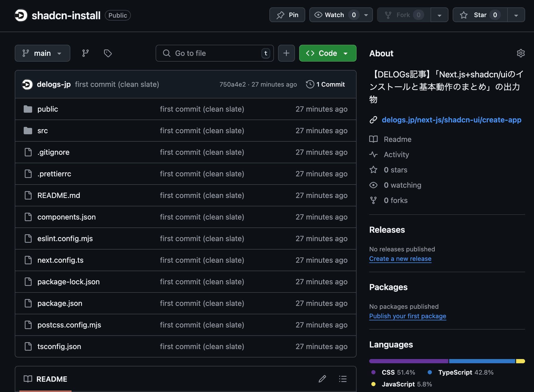
Task: Click Readme link in About section
Action: point(397,139)
